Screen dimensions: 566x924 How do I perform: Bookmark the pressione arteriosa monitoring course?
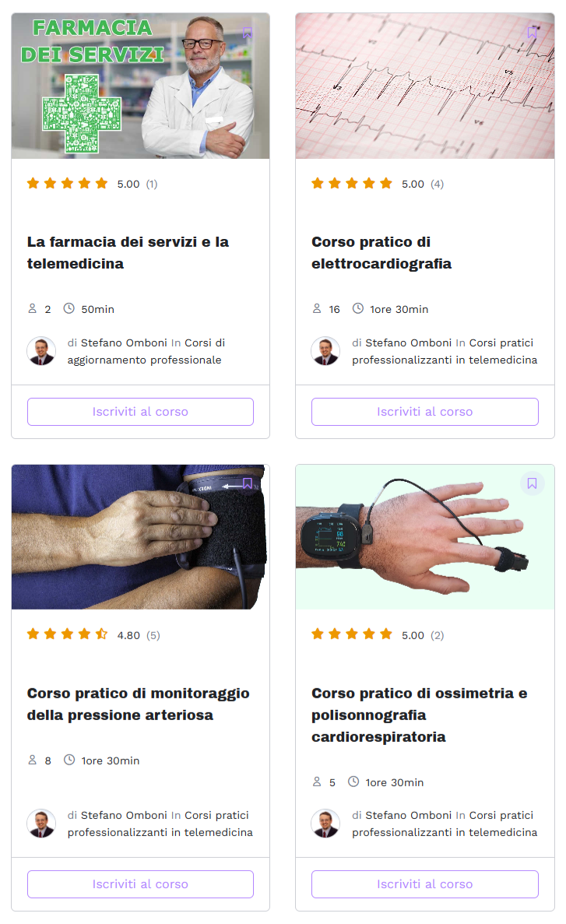[x=248, y=484]
